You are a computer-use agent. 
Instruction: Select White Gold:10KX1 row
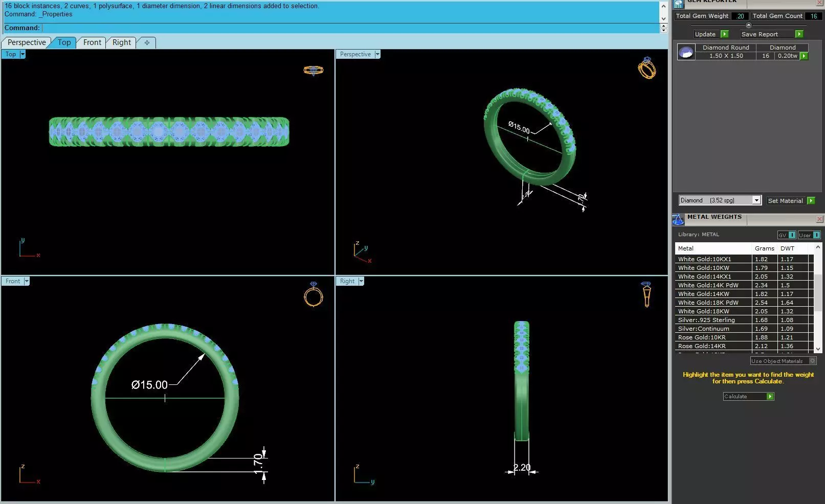coord(744,259)
